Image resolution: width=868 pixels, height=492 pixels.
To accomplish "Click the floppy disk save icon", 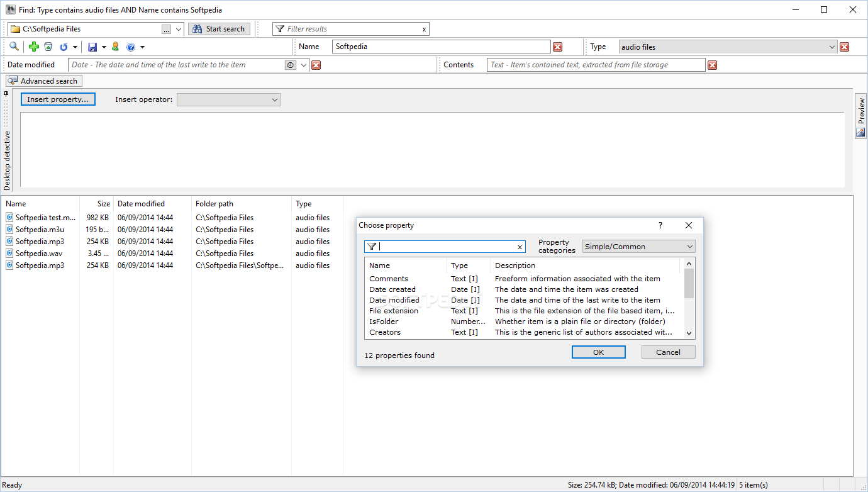I will (92, 47).
